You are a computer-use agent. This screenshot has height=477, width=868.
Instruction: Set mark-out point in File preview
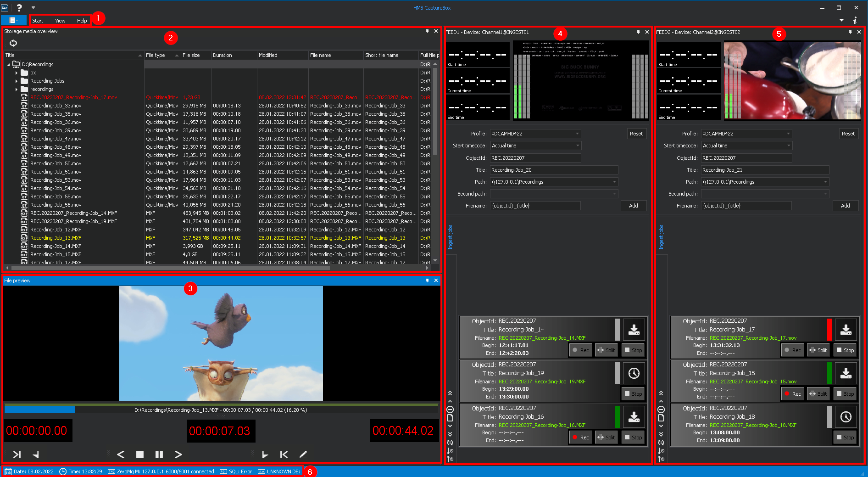[x=265, y=455]
